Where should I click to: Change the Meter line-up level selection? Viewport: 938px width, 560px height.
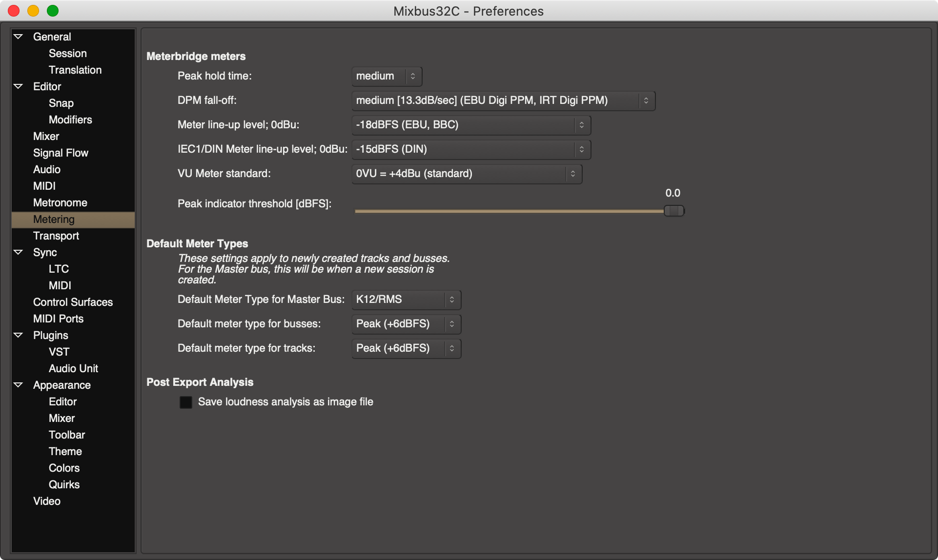pos(470,125)
